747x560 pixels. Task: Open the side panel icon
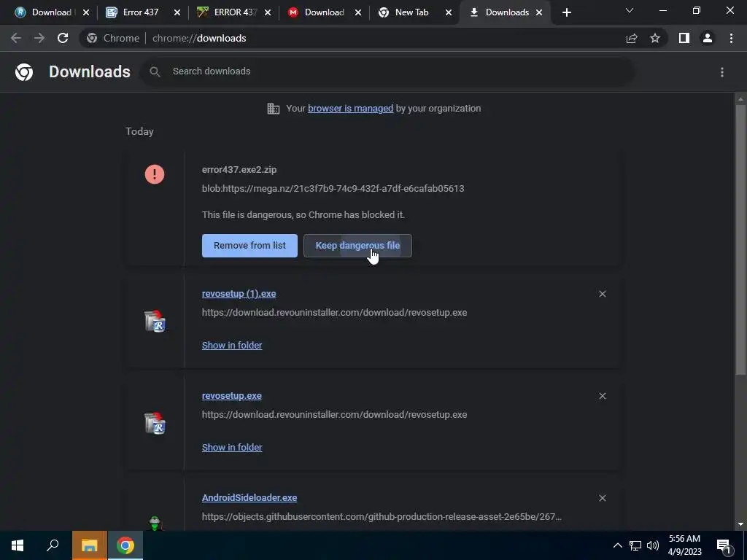[x=684, y=38]
